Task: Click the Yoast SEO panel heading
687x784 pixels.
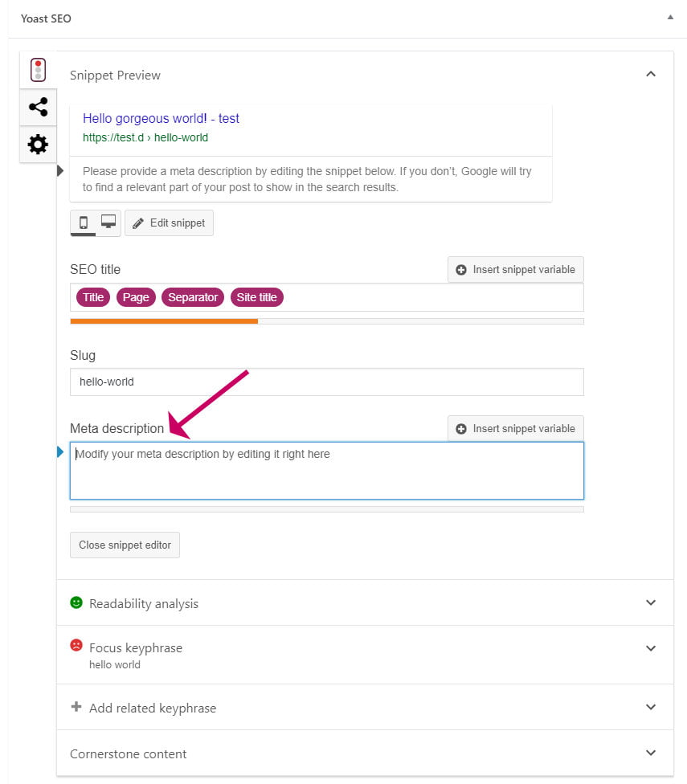Action: [x=46, y=18]
